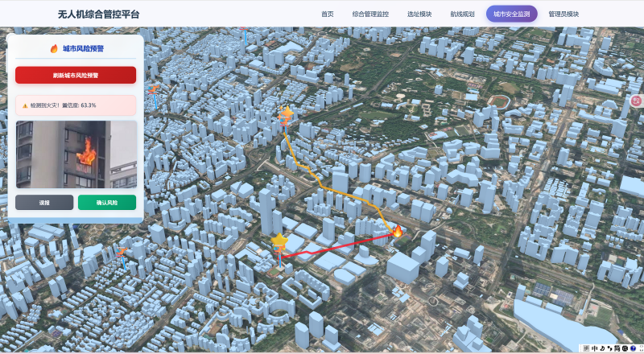Screen dimensions: 644x354
Task: Click the green 确认风险 button
Action: click(107, 203)
